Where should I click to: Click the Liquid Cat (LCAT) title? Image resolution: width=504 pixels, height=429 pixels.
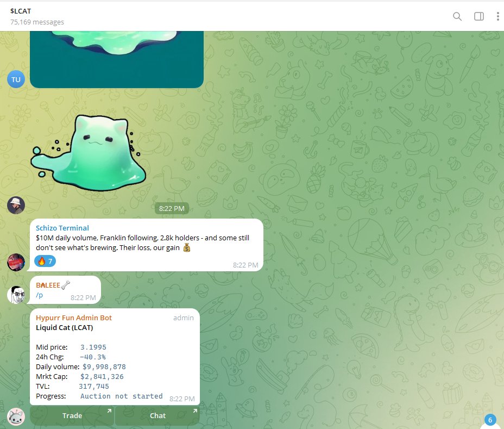64,328
